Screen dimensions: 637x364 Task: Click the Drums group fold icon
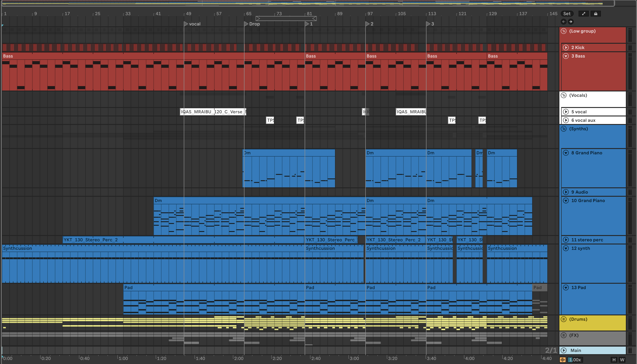[x=563, y=319]
